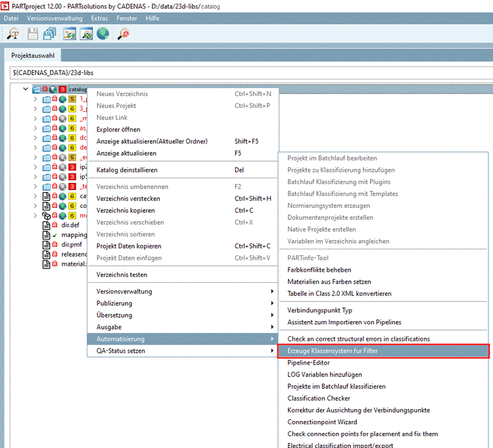The height and width of the screenshot is (448, 493).
Task: Choose LOG Variablen hinzufügen
Action: pos(383,375)
